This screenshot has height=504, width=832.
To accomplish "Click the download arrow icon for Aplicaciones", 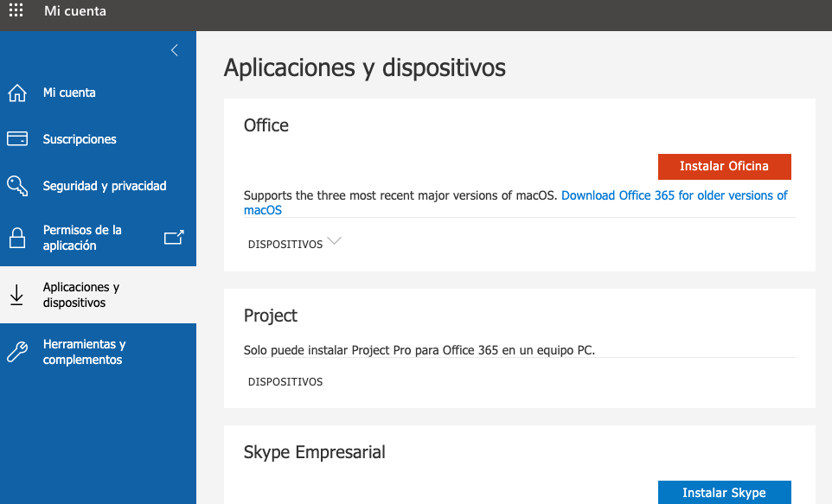I will 16,295.
